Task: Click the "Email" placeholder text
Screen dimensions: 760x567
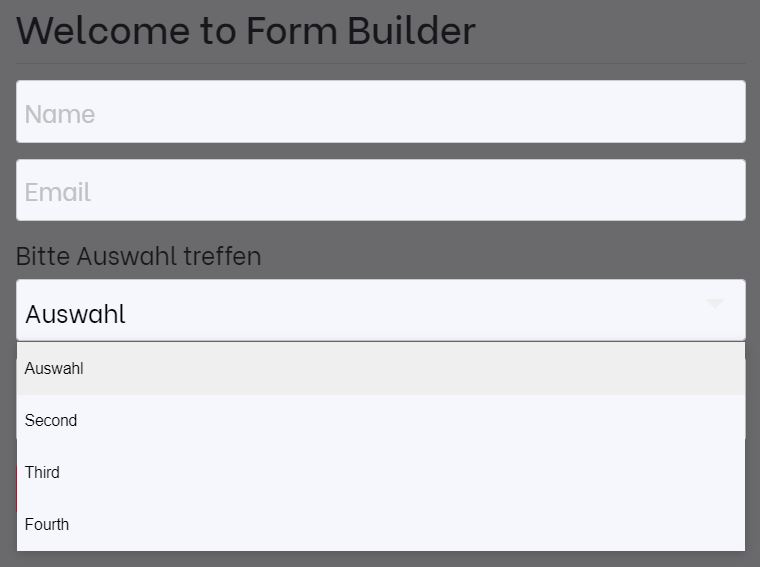Action: coord(58,192)
